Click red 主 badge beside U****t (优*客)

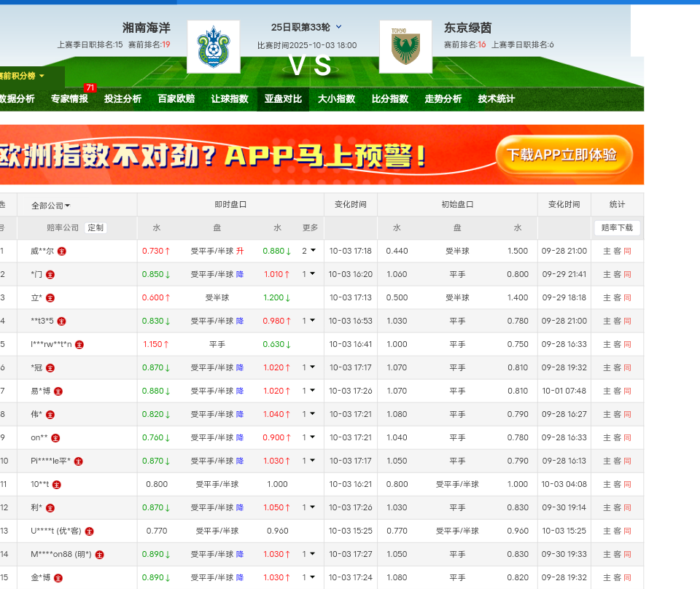pos(90,531)
